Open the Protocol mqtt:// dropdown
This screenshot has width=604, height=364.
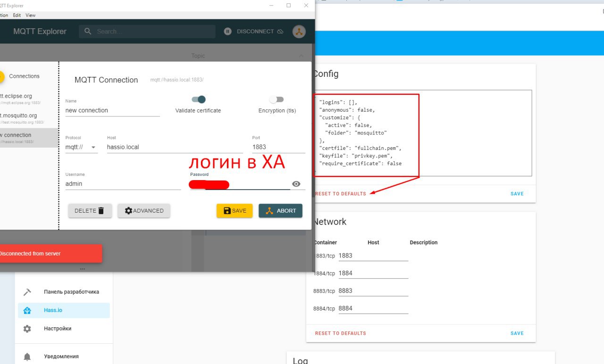(x=81, y=147)
